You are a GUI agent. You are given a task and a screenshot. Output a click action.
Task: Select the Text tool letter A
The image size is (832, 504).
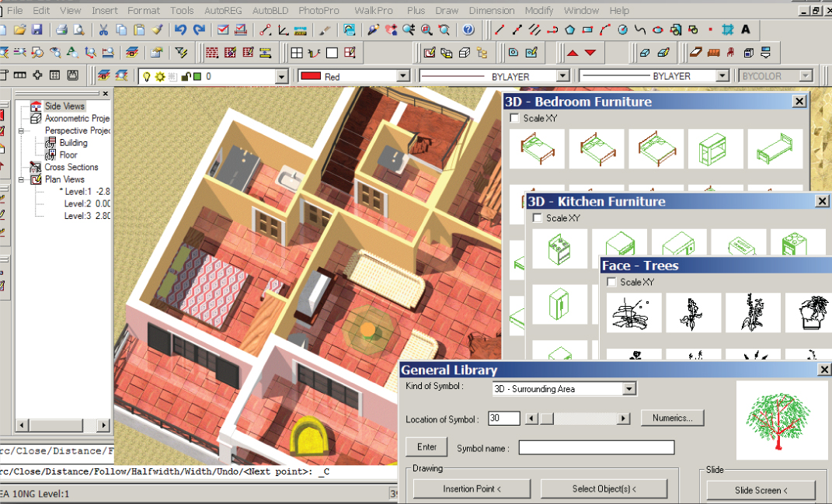[x=746, y=30]
